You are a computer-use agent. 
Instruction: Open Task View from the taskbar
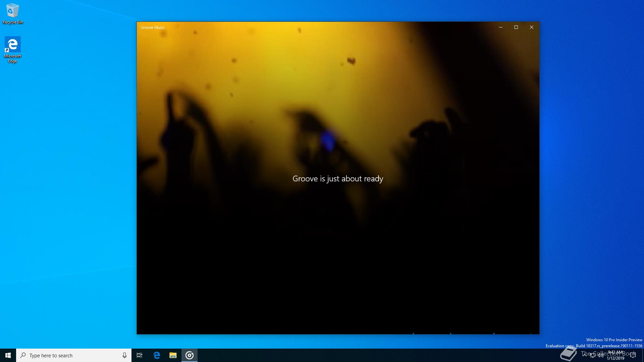pyautogui.click(x=140, y=355)
